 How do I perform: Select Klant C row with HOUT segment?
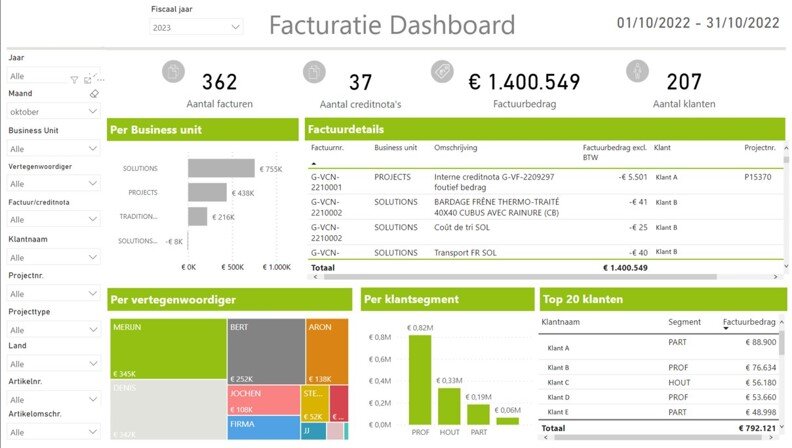click(659, 382)
